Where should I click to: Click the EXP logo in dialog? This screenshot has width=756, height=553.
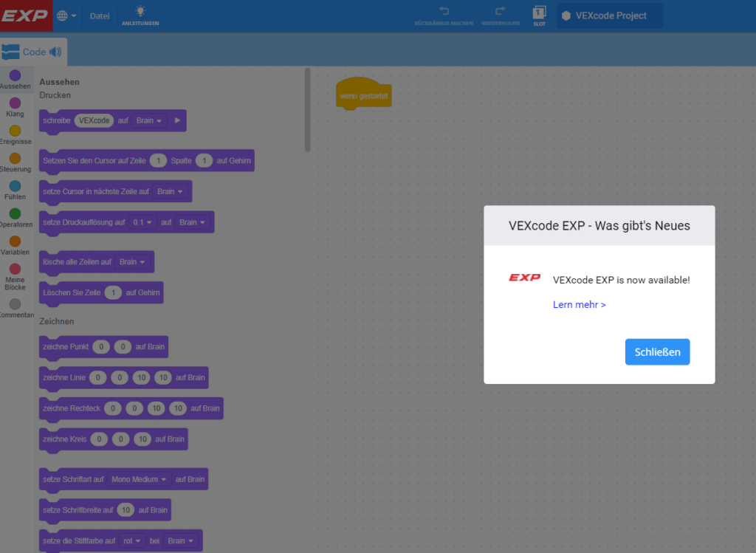point(525,278)
